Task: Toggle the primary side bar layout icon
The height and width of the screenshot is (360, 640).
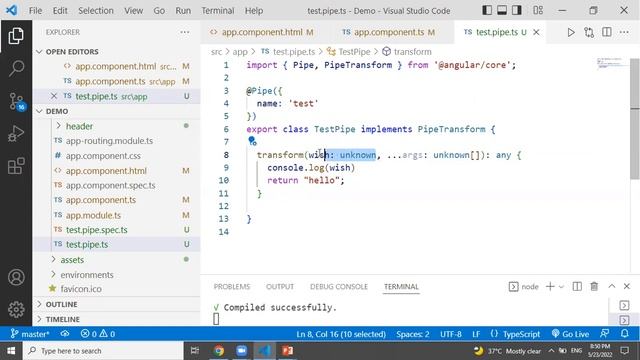Action: [x=487, y=10]
